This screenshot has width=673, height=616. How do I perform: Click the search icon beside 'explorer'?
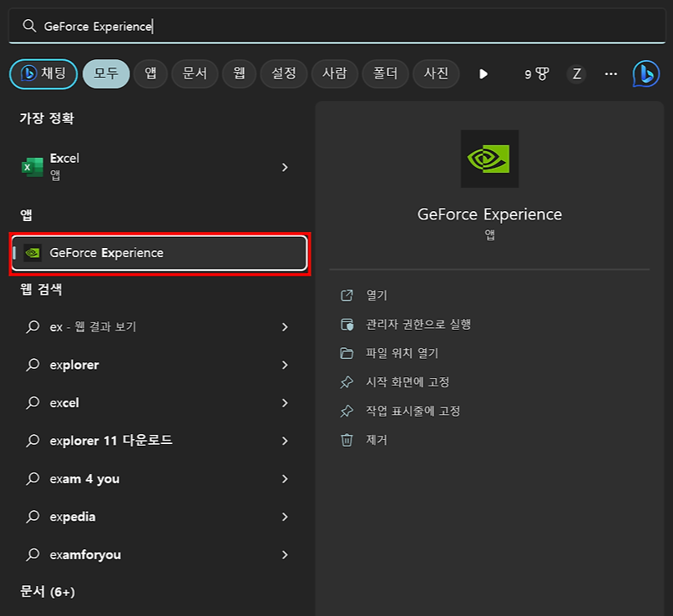tap(33, 365)
